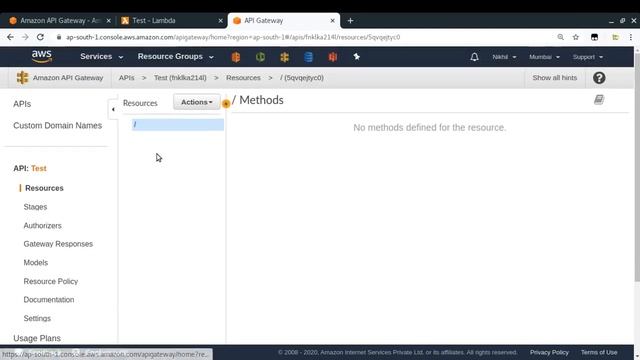Image resolution: width=640 pixels, height=360 pixels.
Task: Open the Actions dropdown button
Action: tap(197, 102)
